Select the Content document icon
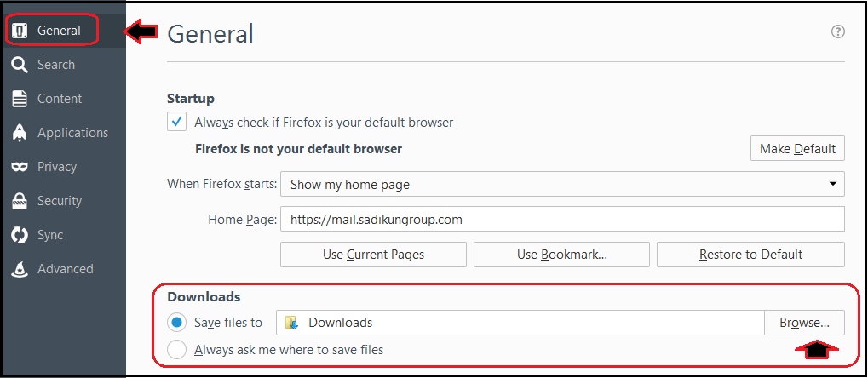This screenshot has height=378, width=868. (20, 99)
